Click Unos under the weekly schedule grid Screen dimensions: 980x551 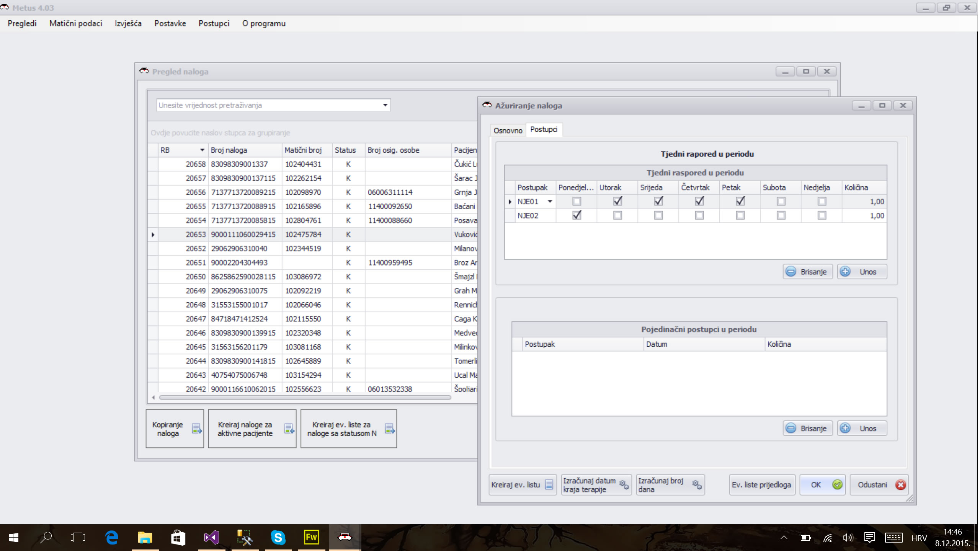point(862,272)
